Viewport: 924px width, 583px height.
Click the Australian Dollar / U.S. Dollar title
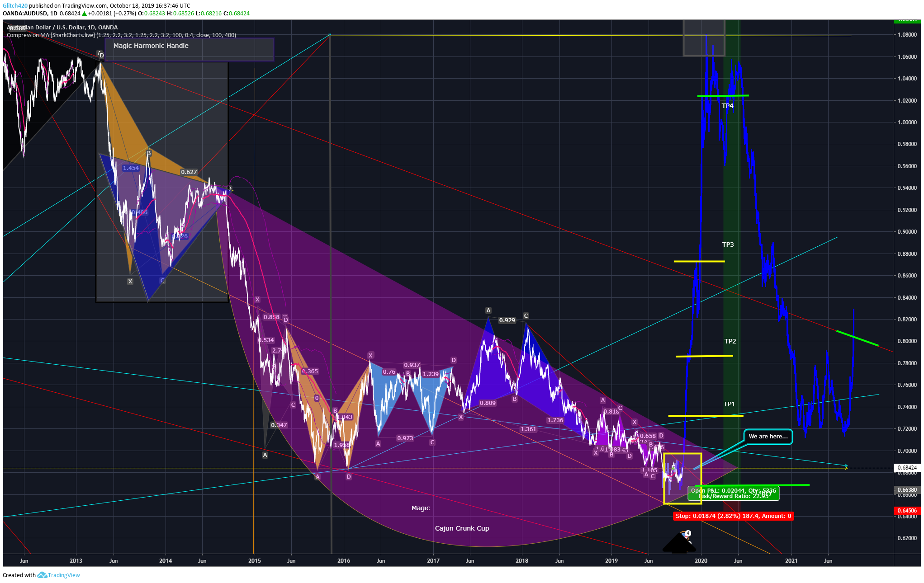(62, 28)
